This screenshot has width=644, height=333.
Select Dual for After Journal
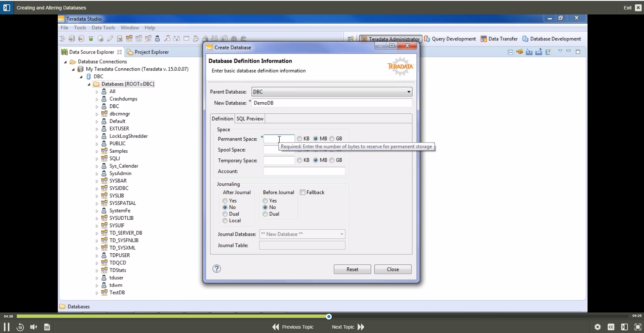[225, 214]
